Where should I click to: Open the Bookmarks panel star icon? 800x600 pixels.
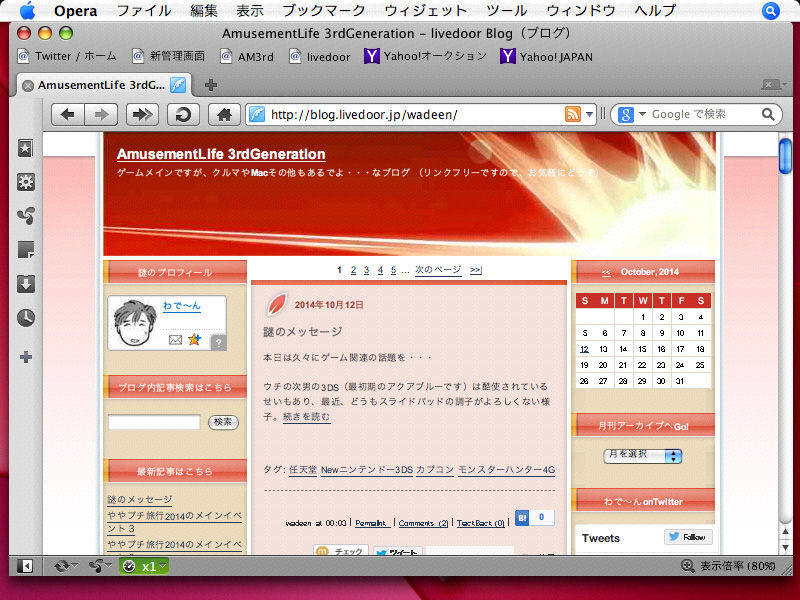click(x=26, y=148)
